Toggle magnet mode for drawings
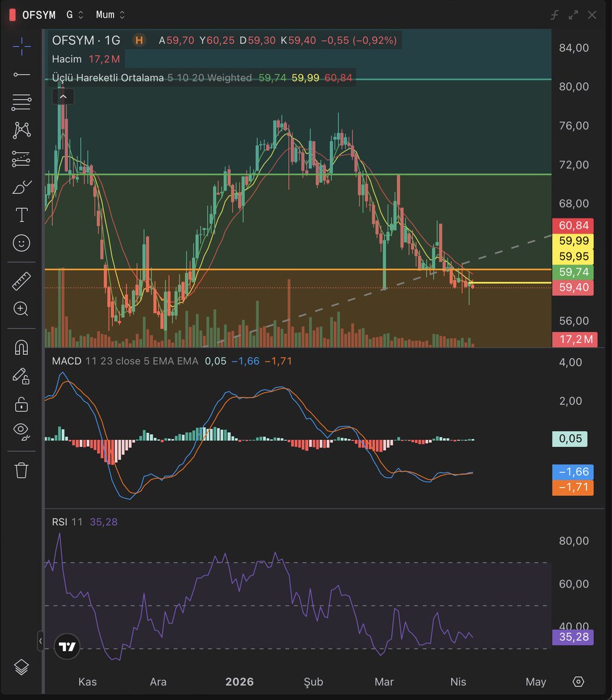The width and height of the screenshot is (612, 700). (x=22, y=347)
